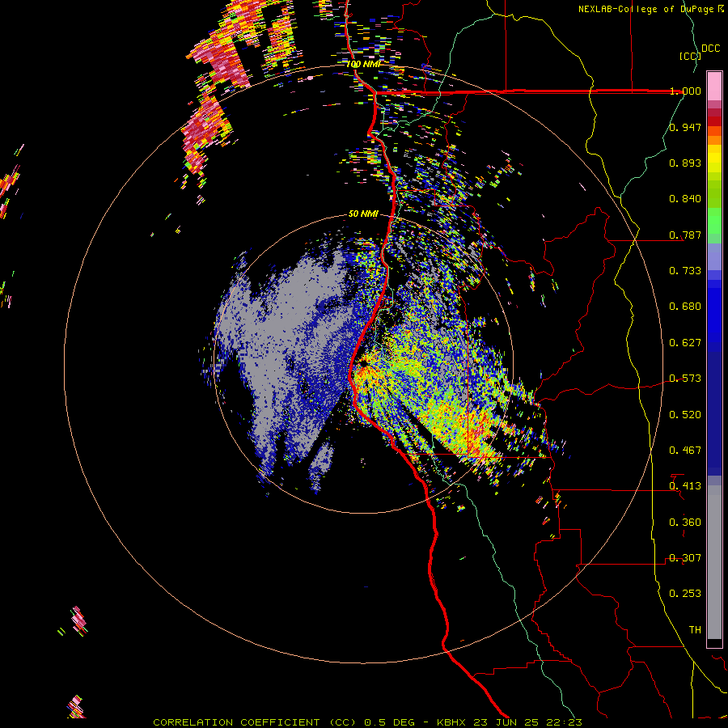Screen dimensions: 728x728
Task: Click the 0.573 colorbar value
Action: 685,379
